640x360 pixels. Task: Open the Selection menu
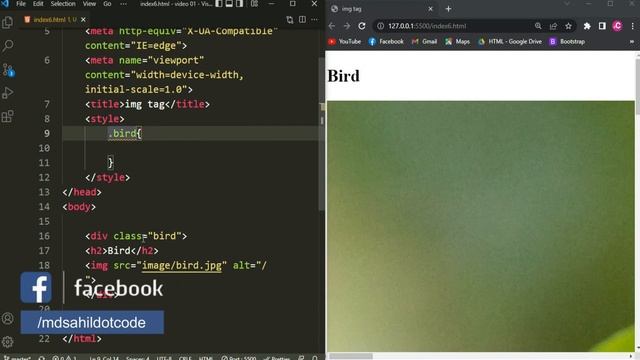click(x=63, y=4)
